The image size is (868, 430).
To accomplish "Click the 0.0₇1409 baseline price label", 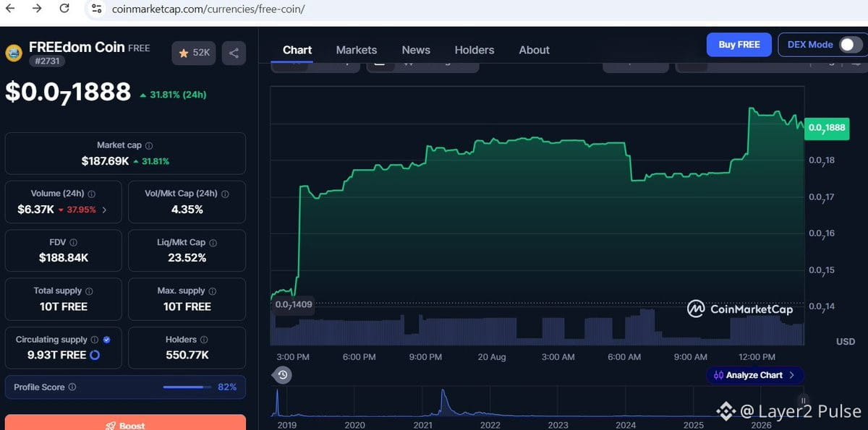I will [294, 304].
